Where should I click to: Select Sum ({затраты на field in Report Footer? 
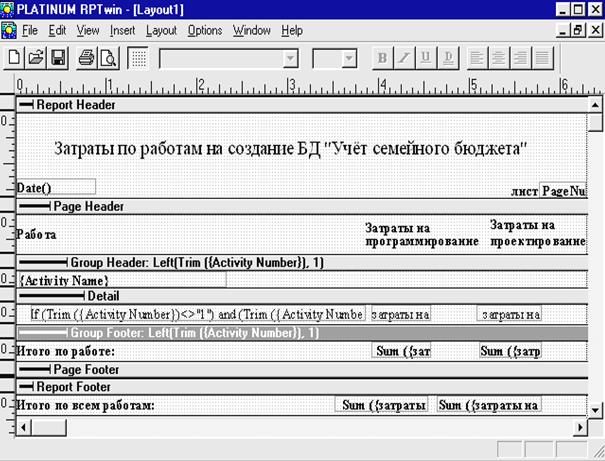pyautogui.click(x=489, y=405)
